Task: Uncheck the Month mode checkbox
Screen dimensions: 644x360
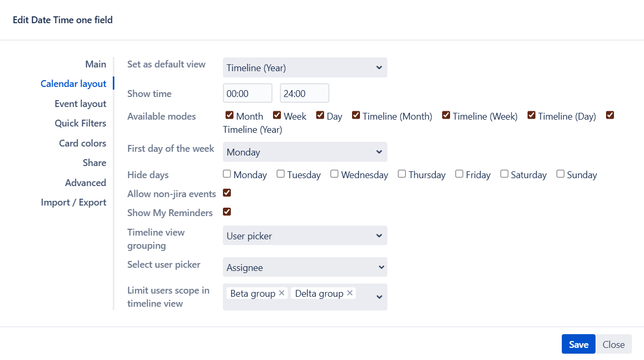Action: click(x=229, y=115)
